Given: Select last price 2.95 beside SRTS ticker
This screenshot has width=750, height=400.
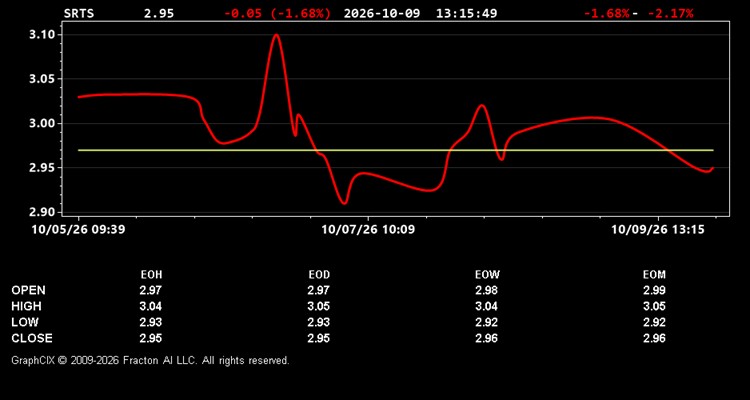Looking at the screenshot, I should pos(159,13).
